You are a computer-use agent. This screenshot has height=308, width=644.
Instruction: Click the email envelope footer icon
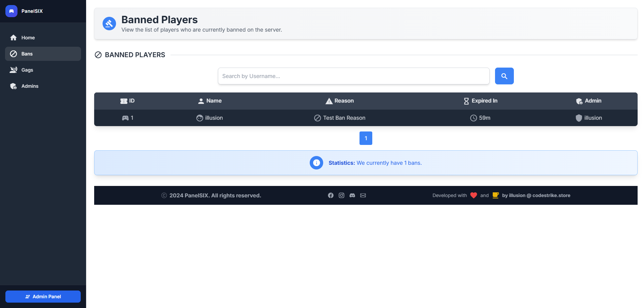[363, 195]
